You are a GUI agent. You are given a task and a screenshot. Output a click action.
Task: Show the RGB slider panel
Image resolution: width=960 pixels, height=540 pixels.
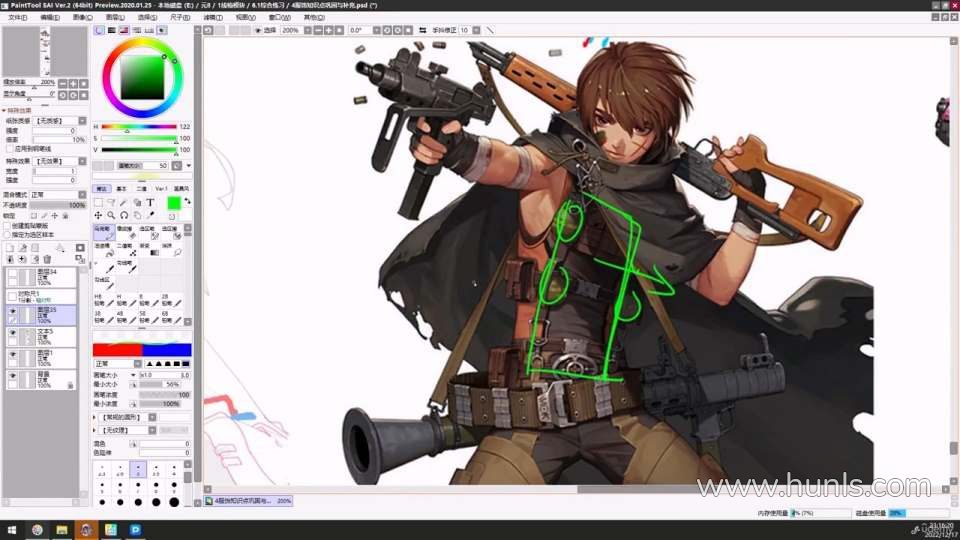click(111, 29)
